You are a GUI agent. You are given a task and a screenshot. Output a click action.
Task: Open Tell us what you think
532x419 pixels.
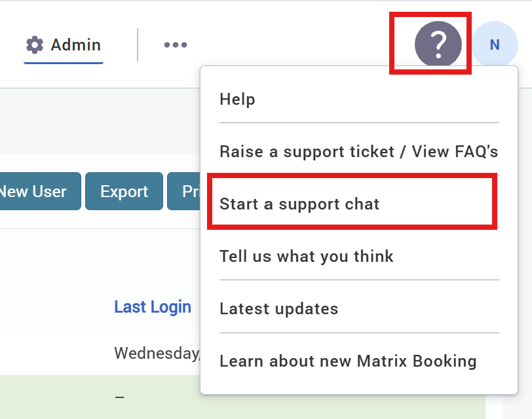tap(306, 256)
